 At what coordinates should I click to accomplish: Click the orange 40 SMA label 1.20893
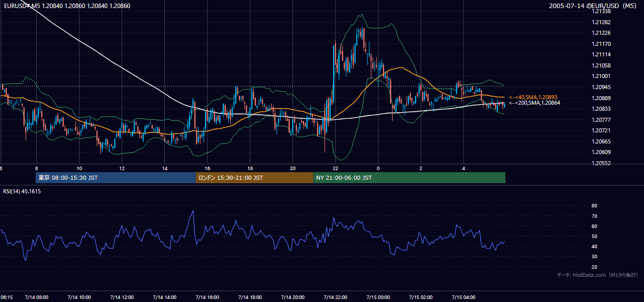click(533, 97)
